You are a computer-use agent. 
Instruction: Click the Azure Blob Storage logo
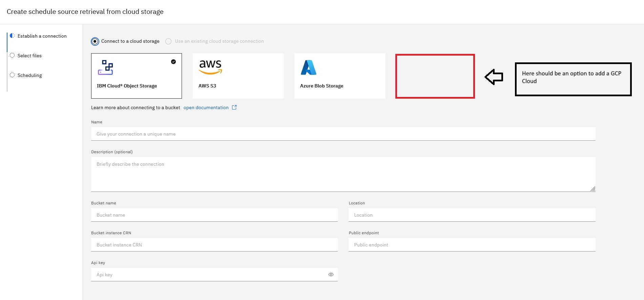308,67
